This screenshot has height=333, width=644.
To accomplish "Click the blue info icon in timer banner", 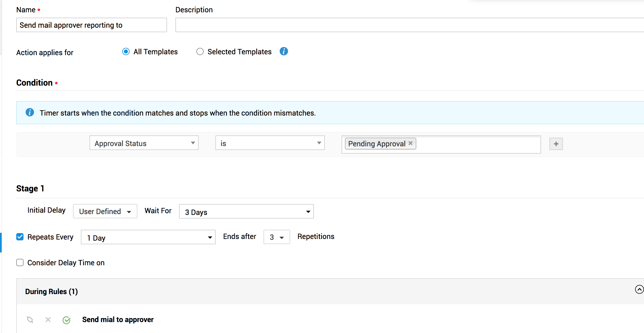I will pos(30,112).
